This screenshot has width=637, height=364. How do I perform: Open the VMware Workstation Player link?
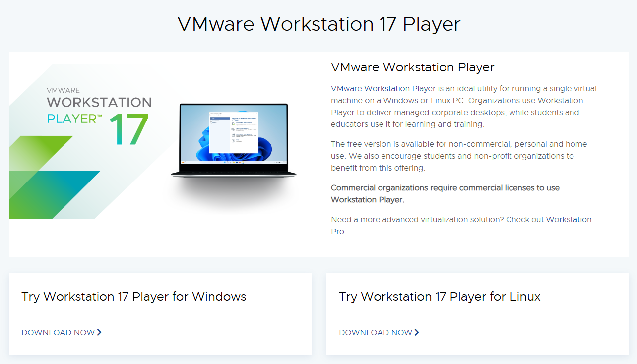(x=383, y=89)
